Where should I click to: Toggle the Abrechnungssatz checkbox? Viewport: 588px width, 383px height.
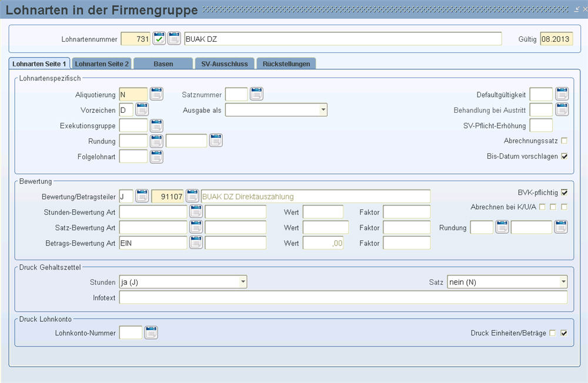pyautogui.click(x=564, y=141)
